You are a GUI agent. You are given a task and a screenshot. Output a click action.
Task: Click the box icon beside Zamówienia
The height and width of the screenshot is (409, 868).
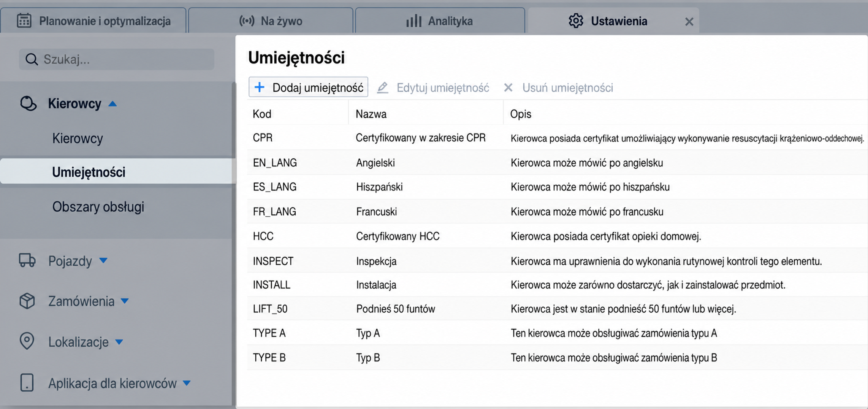(27, 301)
